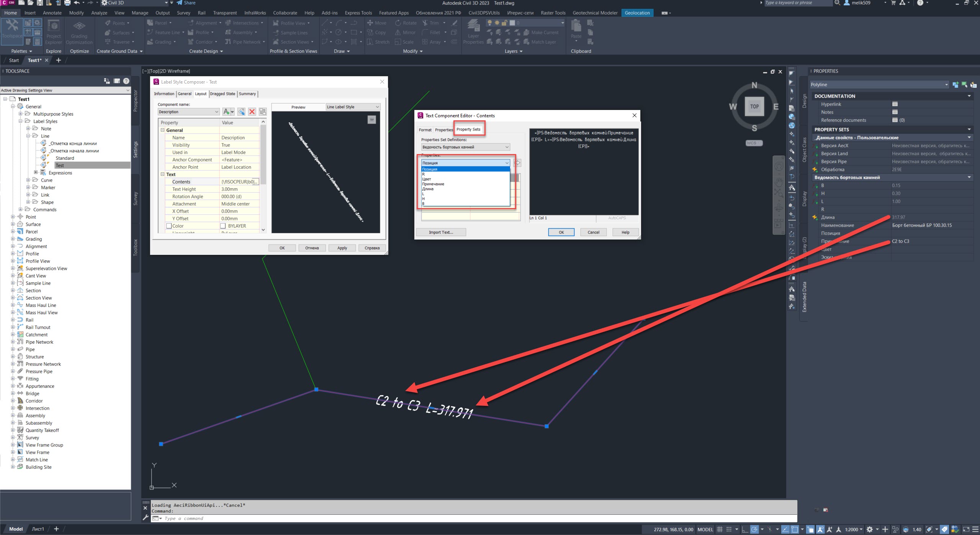Toggle grid display in status bar
The image size is (980, 535).
720,529
